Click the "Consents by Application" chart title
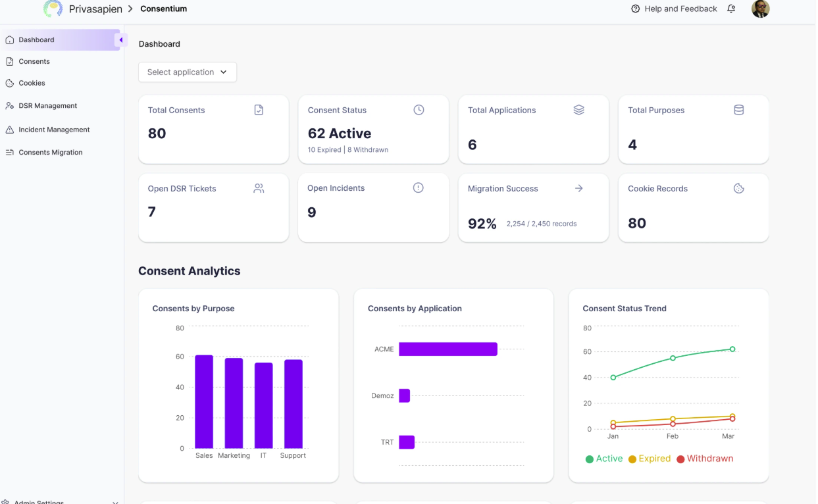Image resolution: width=818 pixels, height=504 pixels. tap(415, 309)
